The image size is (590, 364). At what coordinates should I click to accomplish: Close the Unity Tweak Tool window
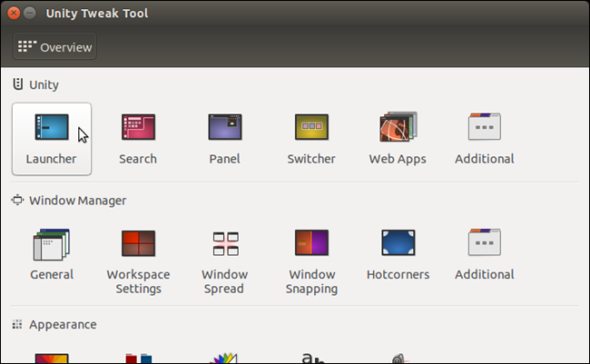(x=14, y=14)
